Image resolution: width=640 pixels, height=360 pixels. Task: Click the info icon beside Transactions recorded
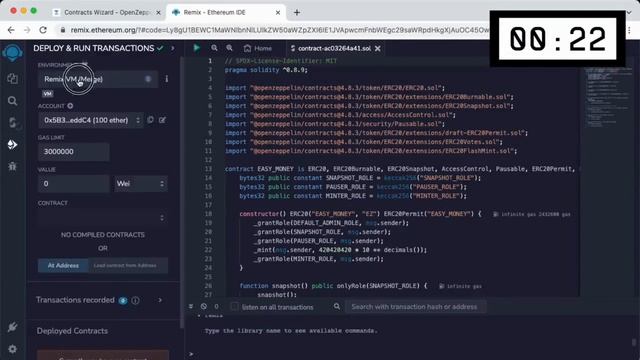tap(135, 300)
